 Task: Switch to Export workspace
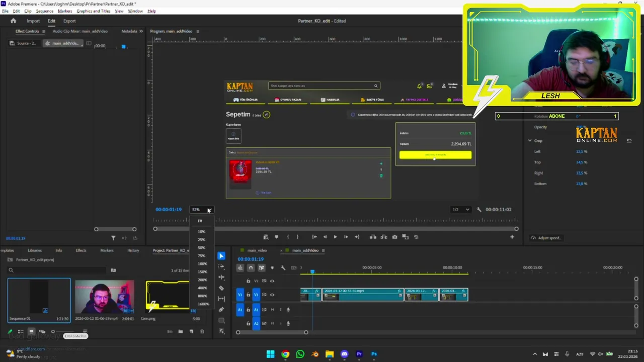[x=69, y=21]
